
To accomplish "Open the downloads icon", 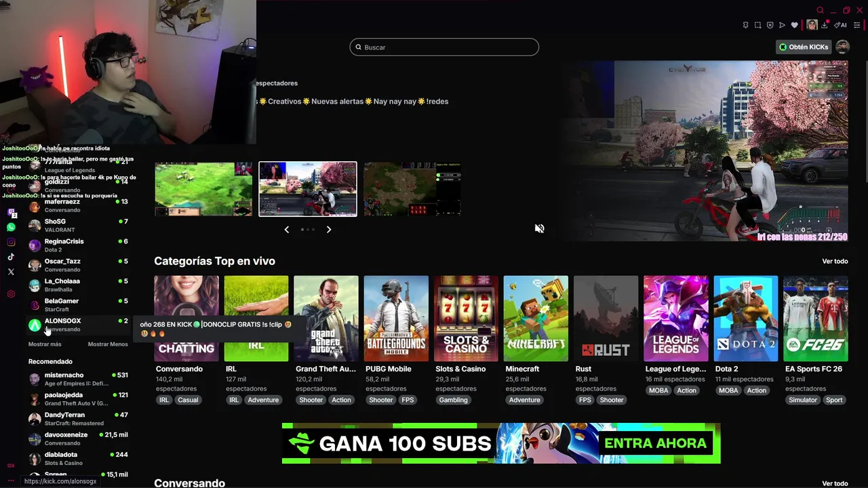I will 825,25.
